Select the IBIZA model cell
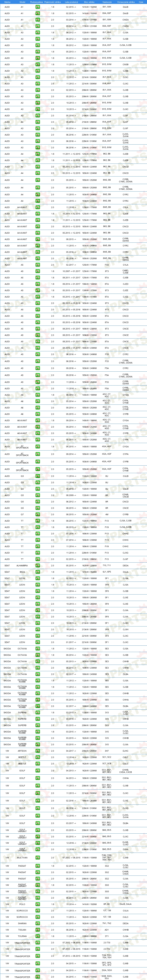Viewport: 147px width, 980px height. 22,572
